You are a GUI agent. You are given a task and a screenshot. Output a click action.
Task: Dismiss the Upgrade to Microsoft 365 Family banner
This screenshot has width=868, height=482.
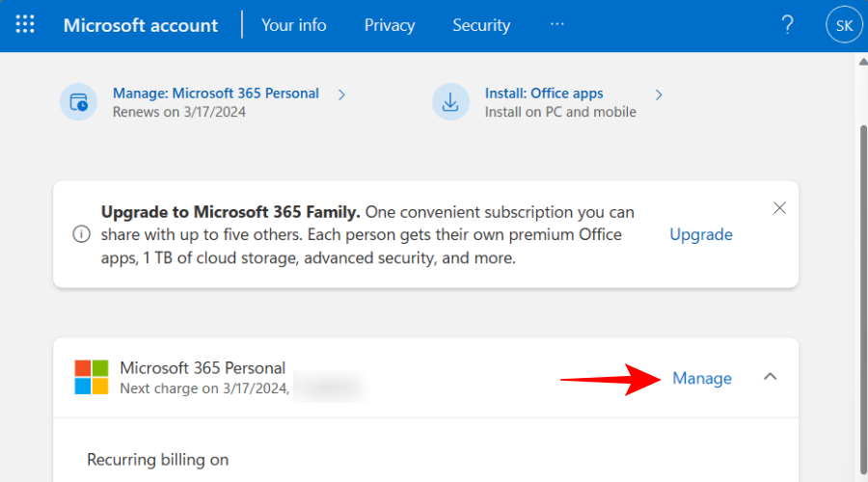779,208
